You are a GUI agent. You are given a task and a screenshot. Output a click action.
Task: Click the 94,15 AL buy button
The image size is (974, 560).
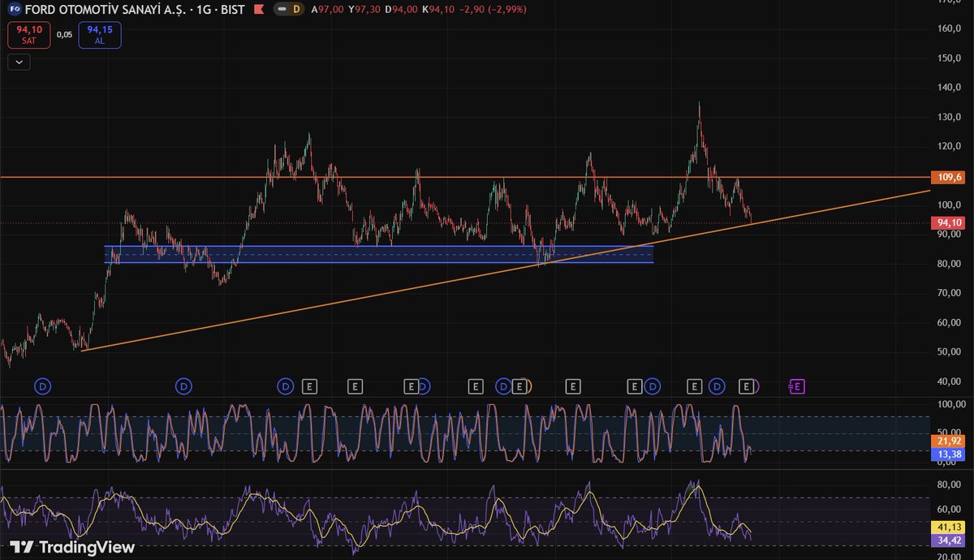tap(100, 36)
